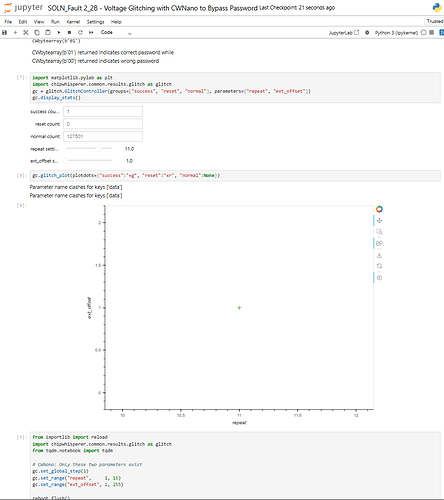Reset the plot with the reset icon
This screenshot has height=500, width=444.
379,266
